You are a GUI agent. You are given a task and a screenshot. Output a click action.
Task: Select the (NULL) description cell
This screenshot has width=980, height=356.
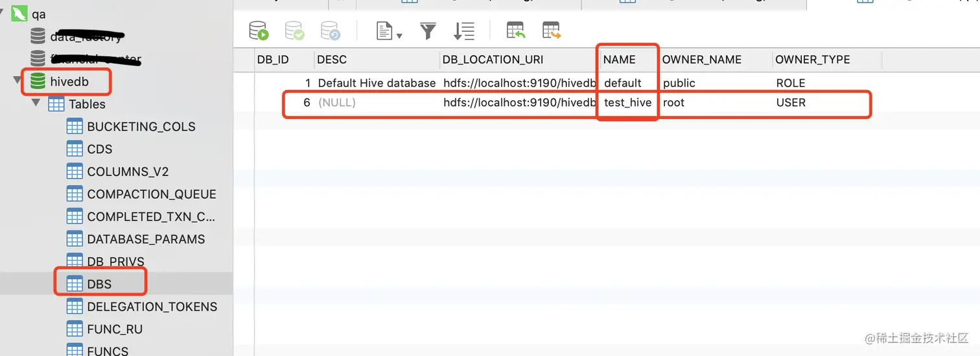[x=337, y=103]
